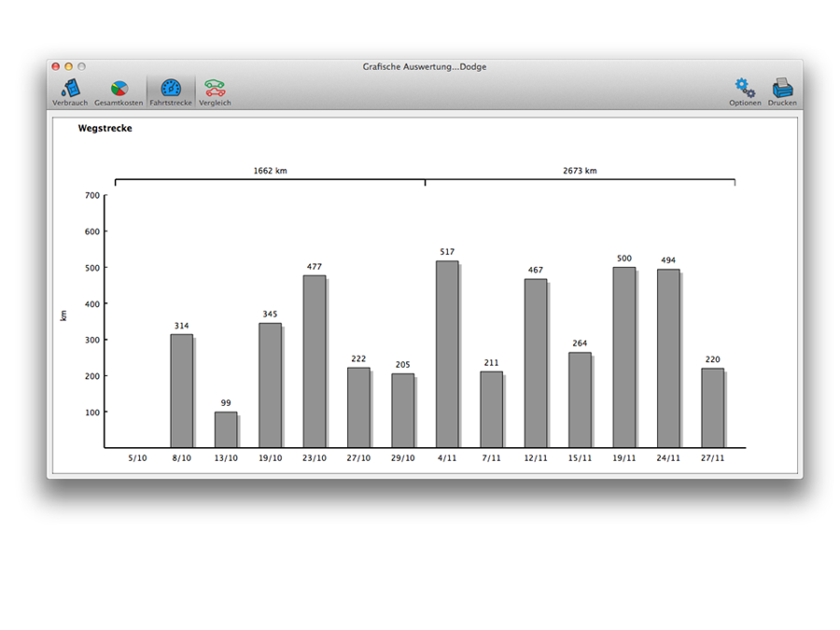Select the 99 km bar for 13/10

click(226, 429)
